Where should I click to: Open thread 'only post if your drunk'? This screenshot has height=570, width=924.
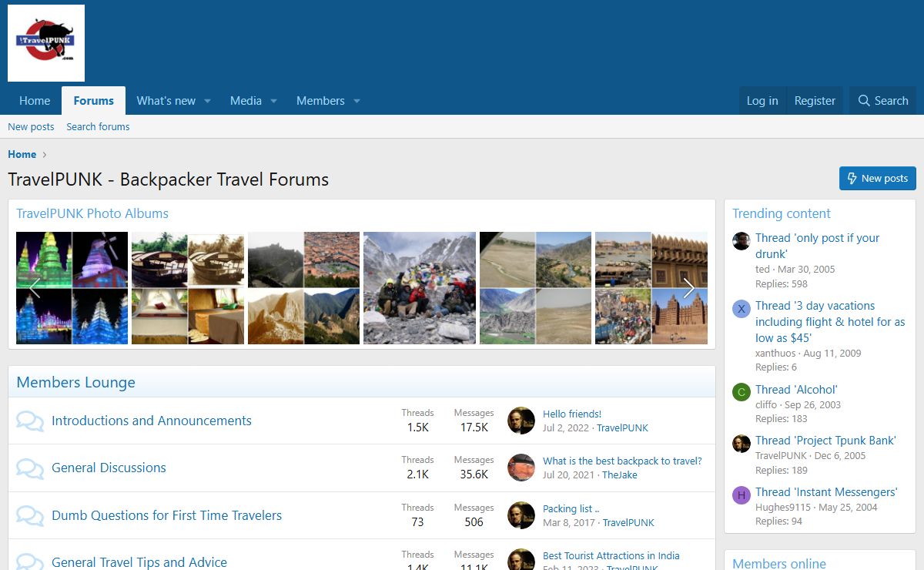tap(817, 246)
